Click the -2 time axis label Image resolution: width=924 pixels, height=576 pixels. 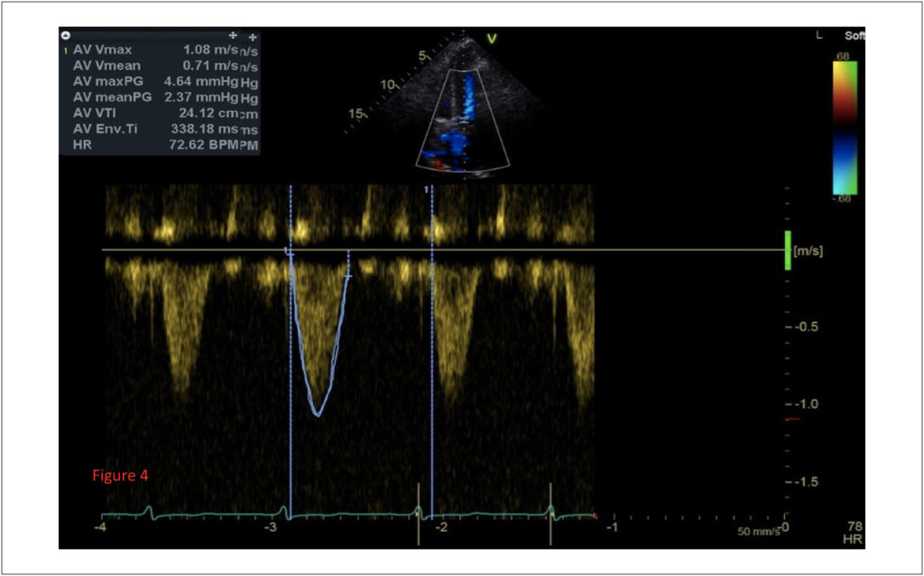coord(441,525)
